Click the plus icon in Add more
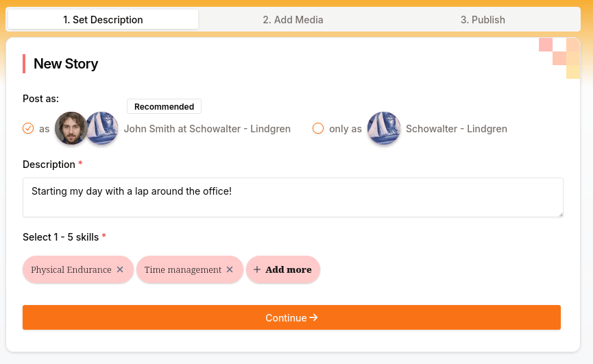 point(257,270)
